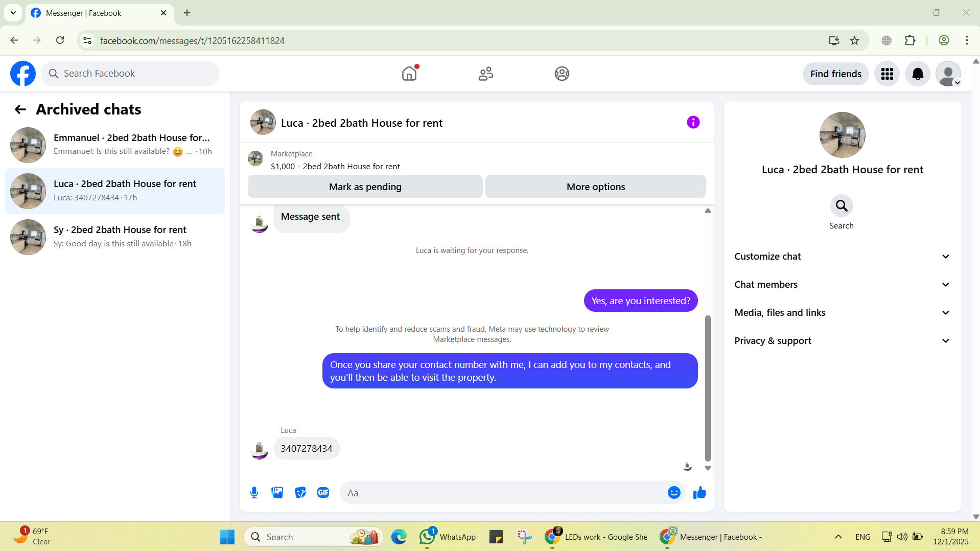980x551 pixels.
Task: Click the Find friends button
Action: pos(836,74)
